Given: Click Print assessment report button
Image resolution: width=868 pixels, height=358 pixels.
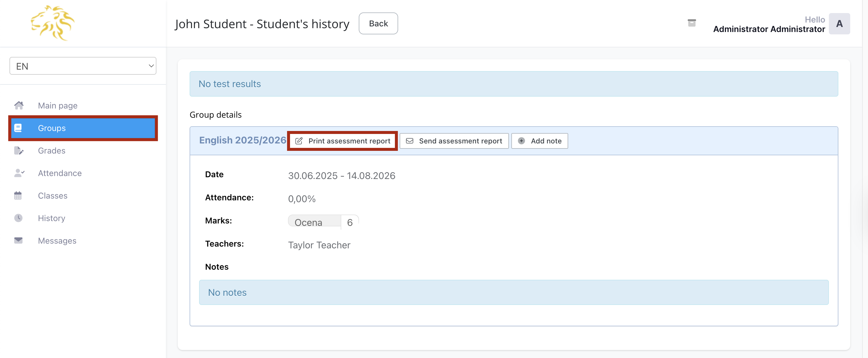Looking at the screenshot, I should [x=342, y=141].
